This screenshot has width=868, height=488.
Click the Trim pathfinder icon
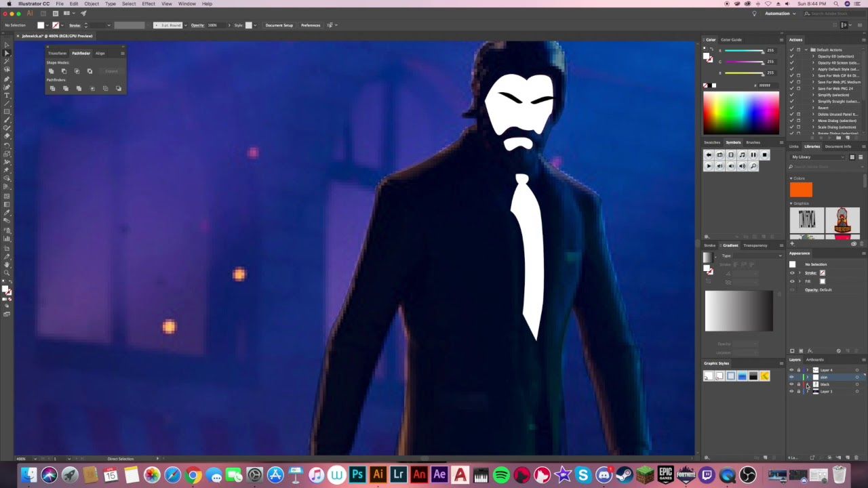click(65, 88)
